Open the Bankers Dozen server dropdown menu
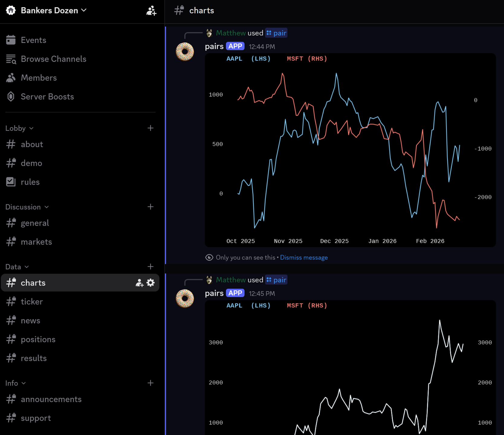The image size is (504, 435). (x=53, y=11)
